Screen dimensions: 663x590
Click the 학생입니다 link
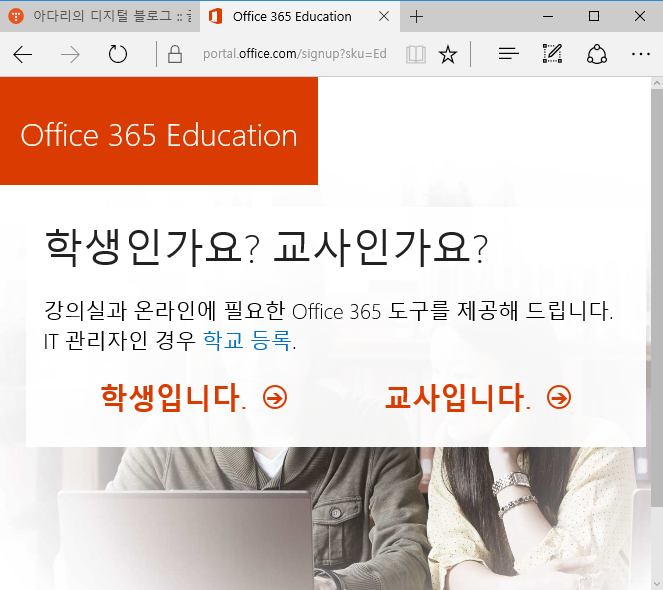pyautogui.click(x=173, y=398)
